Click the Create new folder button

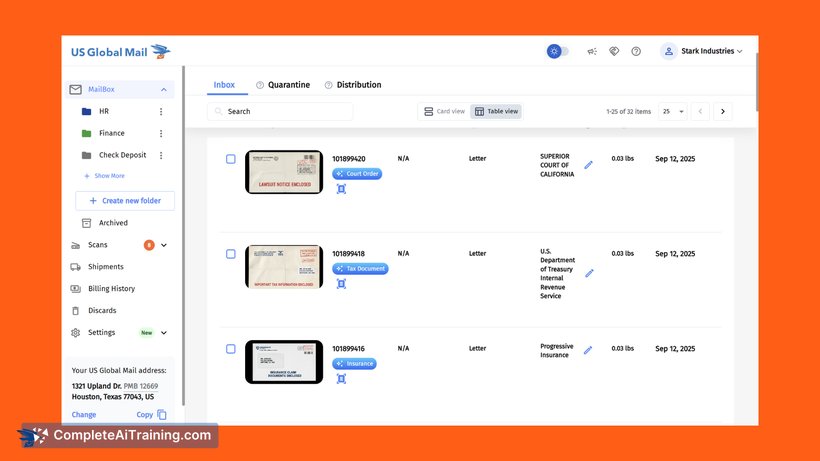tap(125, 201)
